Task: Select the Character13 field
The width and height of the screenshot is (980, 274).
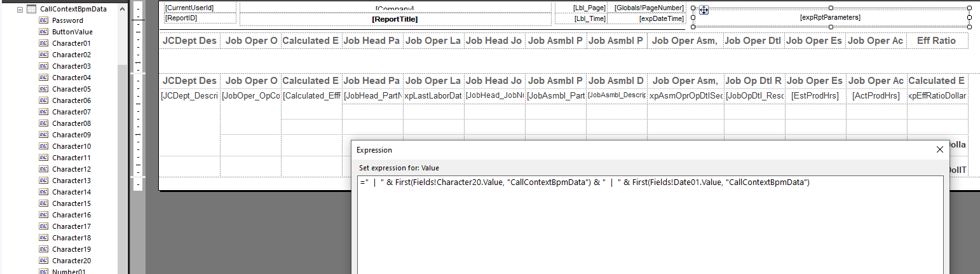Action: point(71,181)
